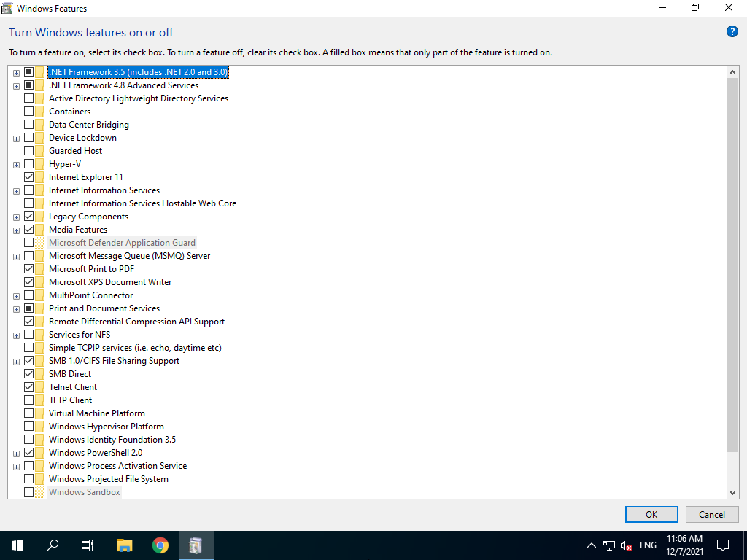Expand the Device Lockdown node
The width and height of the screenshot is (747, 560).
pos(16,139)
